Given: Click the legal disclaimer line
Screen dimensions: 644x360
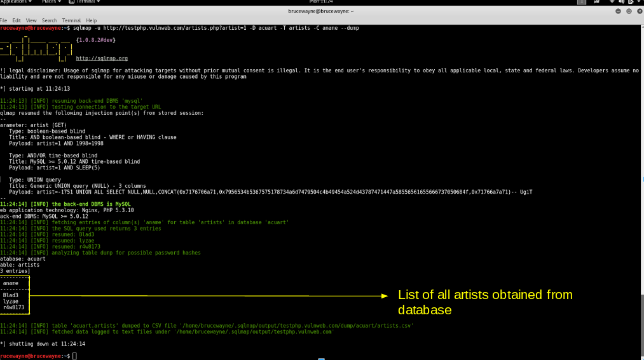Looking at the screenshot, I should [x=320, y=74].
